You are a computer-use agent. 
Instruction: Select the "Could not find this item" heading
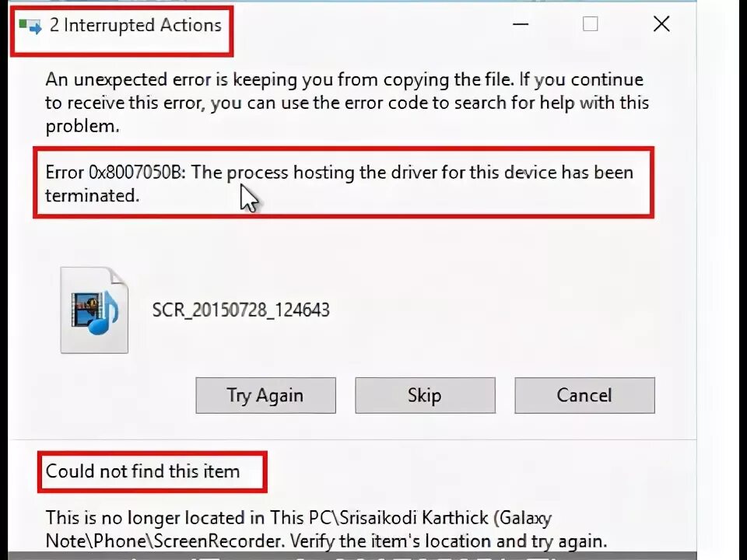tap(142, 471)
